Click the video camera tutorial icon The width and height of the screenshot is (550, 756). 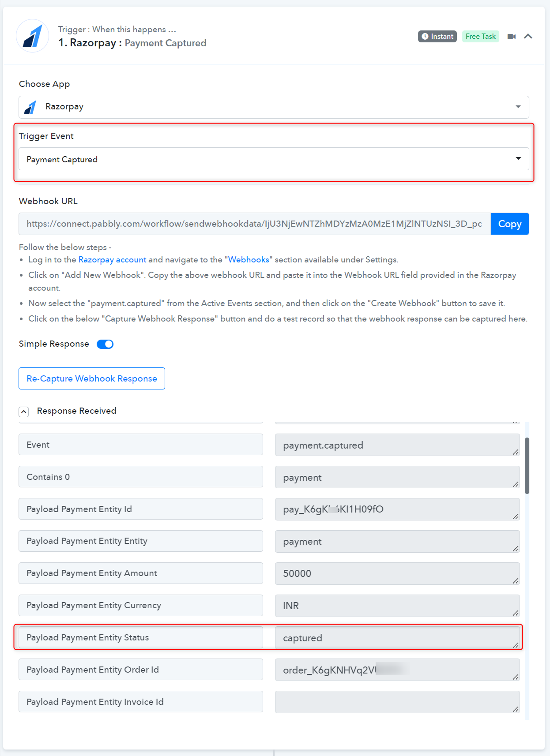click(x=512, y=37)
